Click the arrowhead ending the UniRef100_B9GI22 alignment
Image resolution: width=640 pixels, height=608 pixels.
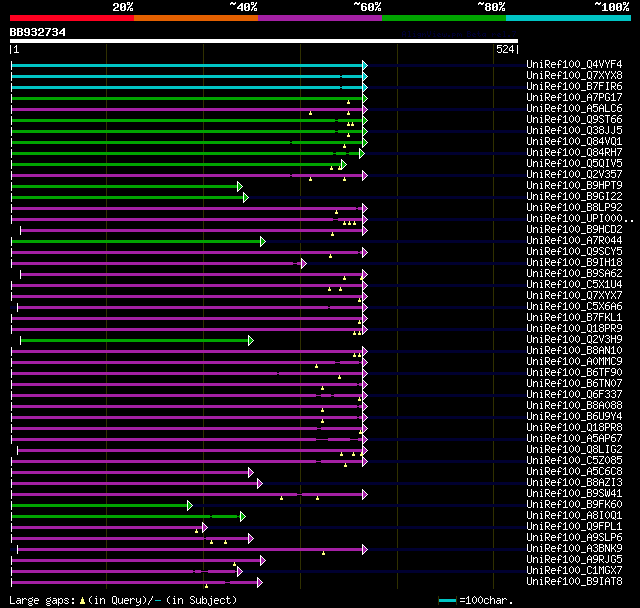coord(246,197)
